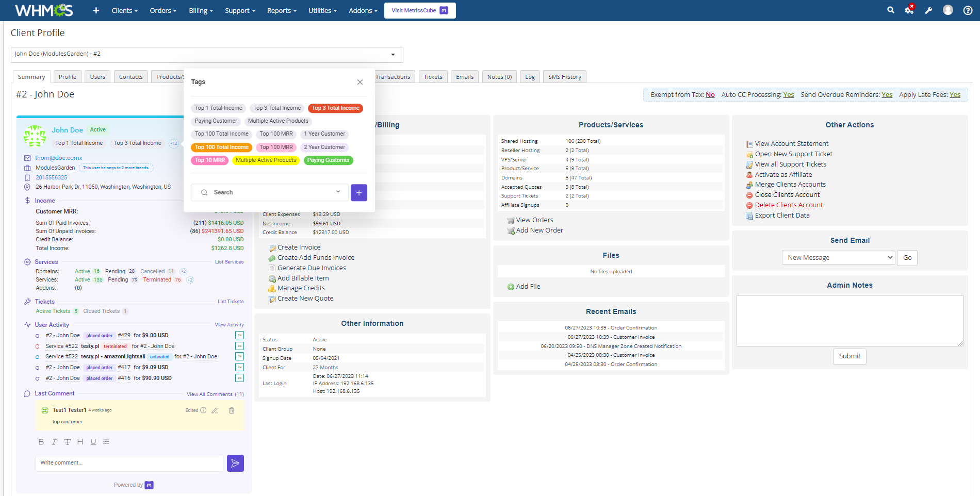Open the search magnifier in top bar
980x496 pixels.
tap(890, 10)
